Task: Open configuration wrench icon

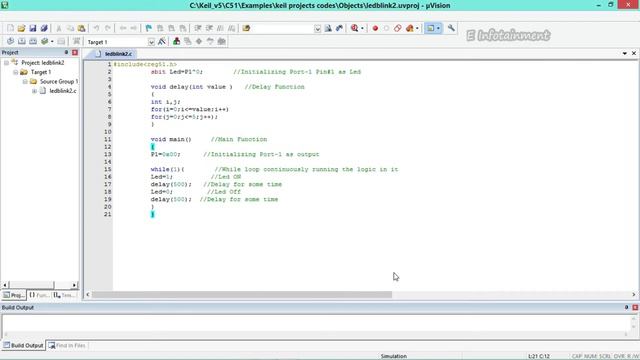Action: click(x=451, y=28)
